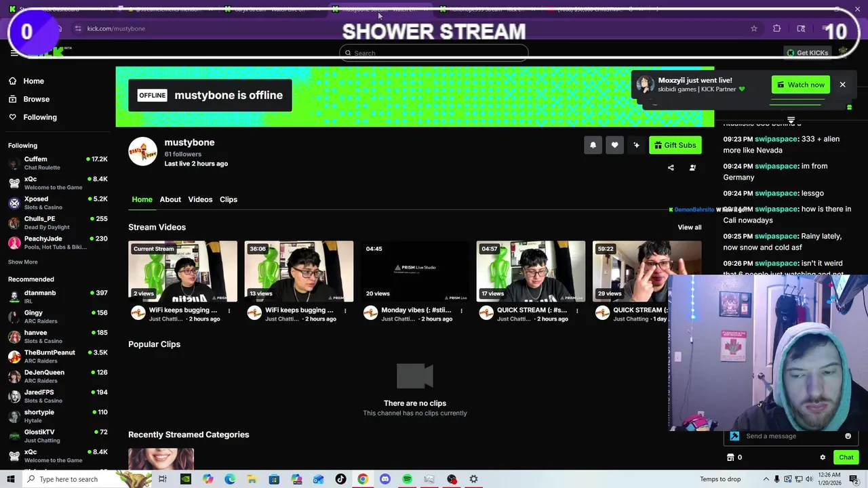Open Copilot from the taskbar
Viewport: 868px width, 488px height.
click(208, 479)
